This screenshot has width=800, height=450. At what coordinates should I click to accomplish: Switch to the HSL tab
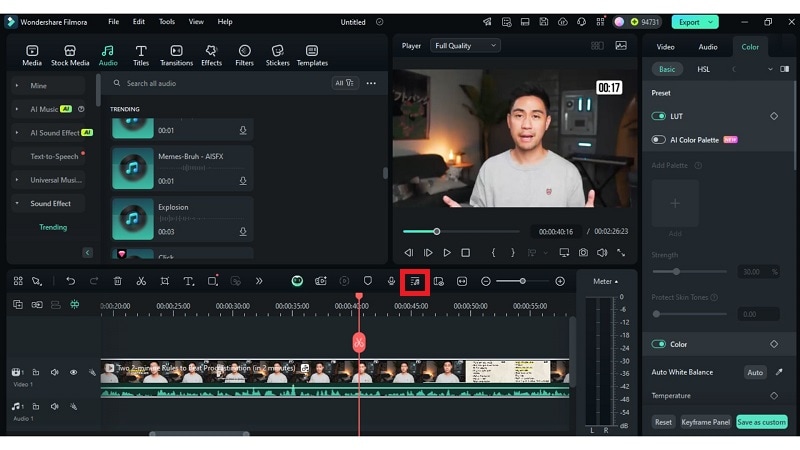coord(703,69)
